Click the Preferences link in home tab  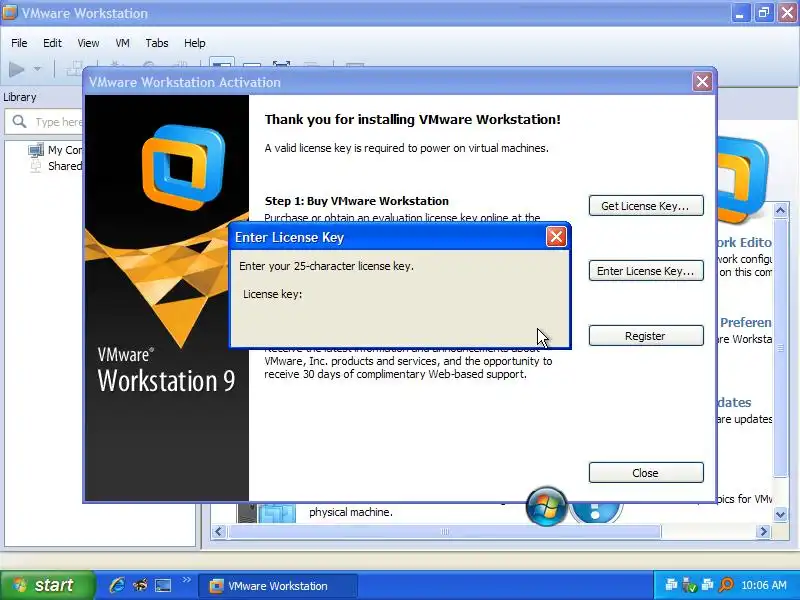745,322
